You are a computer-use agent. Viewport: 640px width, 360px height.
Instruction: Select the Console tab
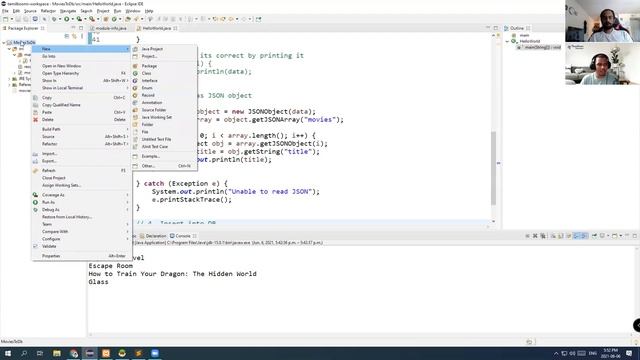point(183,236)
